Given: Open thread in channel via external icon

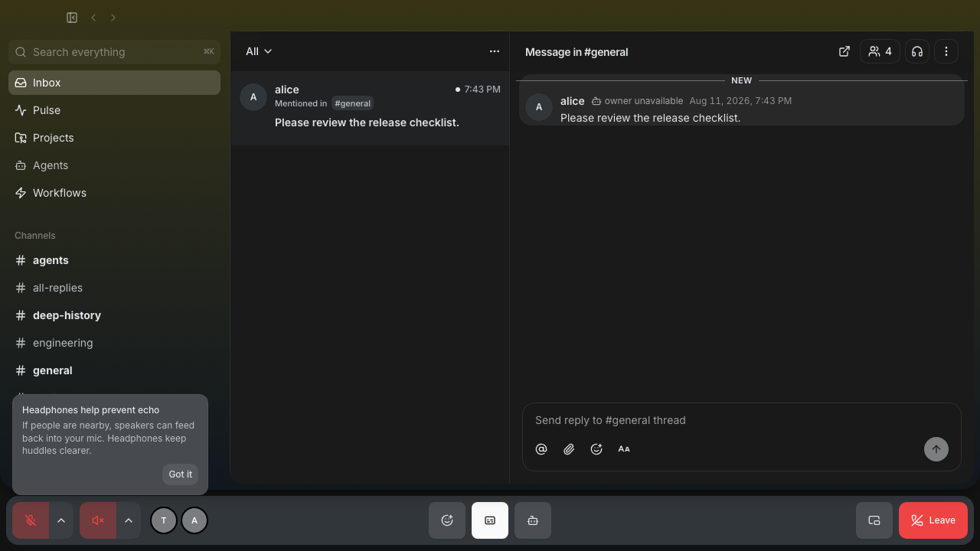Looking at the screenshot, I should coord(844,51).
